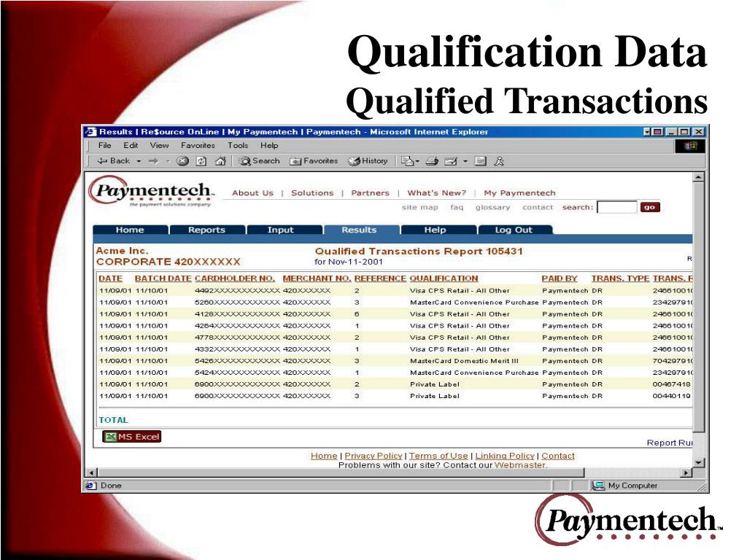Open the My Paymentech link
747x560 pixels.
pyautogui.click(x=519, y=192)
